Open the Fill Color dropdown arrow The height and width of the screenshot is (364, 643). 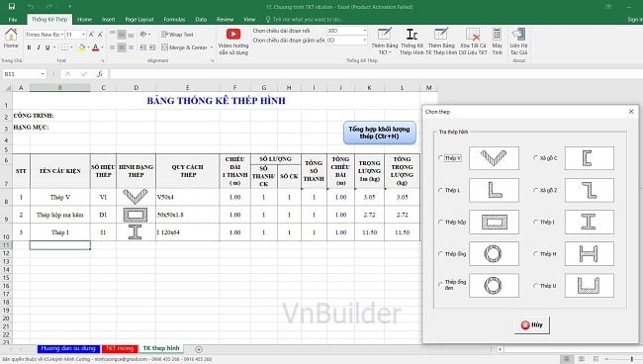coord(88,47)
